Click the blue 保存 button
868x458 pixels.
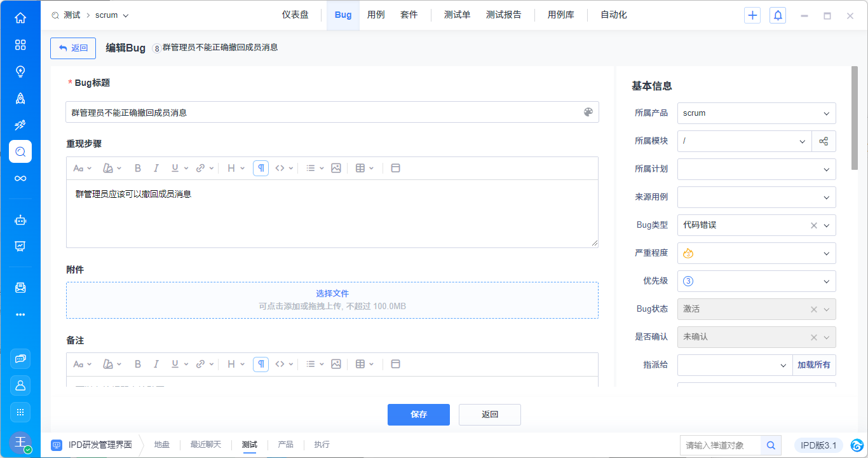click(418, 415)
